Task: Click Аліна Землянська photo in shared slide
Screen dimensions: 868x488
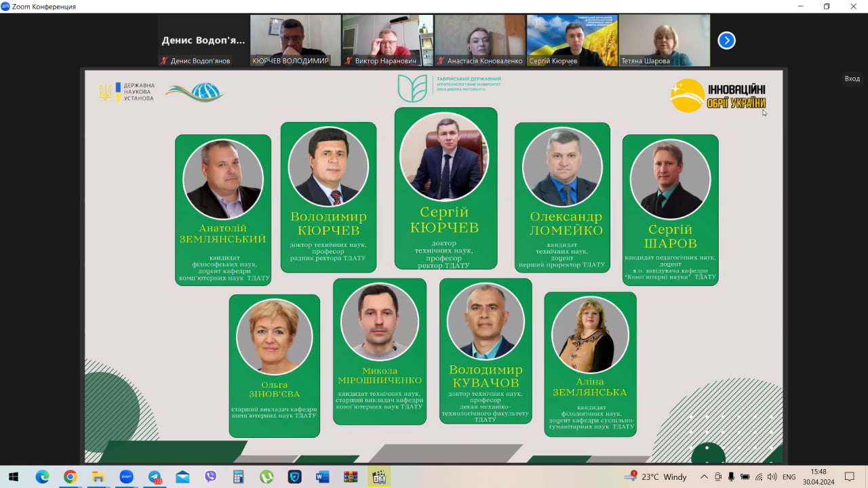Action: pyautogui.click(x=590, y=334)
